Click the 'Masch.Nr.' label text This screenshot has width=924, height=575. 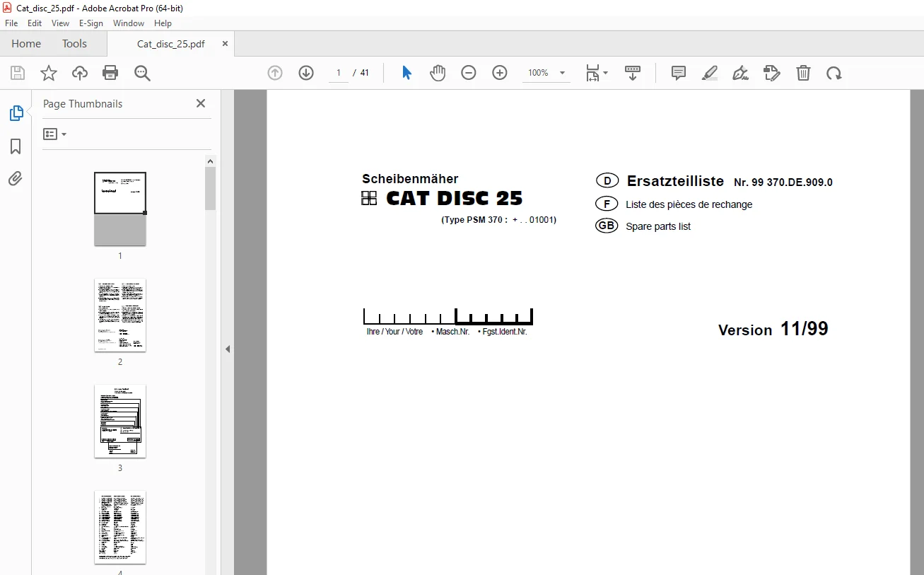(x=452, y=332)
